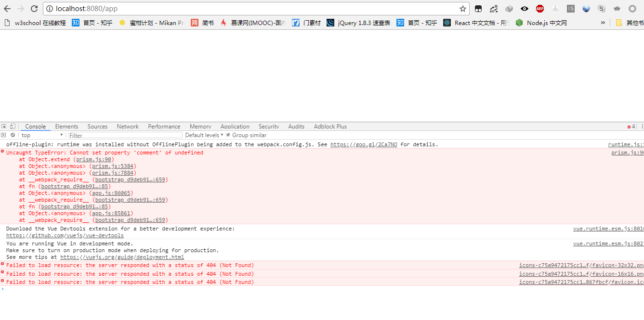Switch to the Network tab
Image resolution: width=644 pixels, height=320 pixels.
128,126
